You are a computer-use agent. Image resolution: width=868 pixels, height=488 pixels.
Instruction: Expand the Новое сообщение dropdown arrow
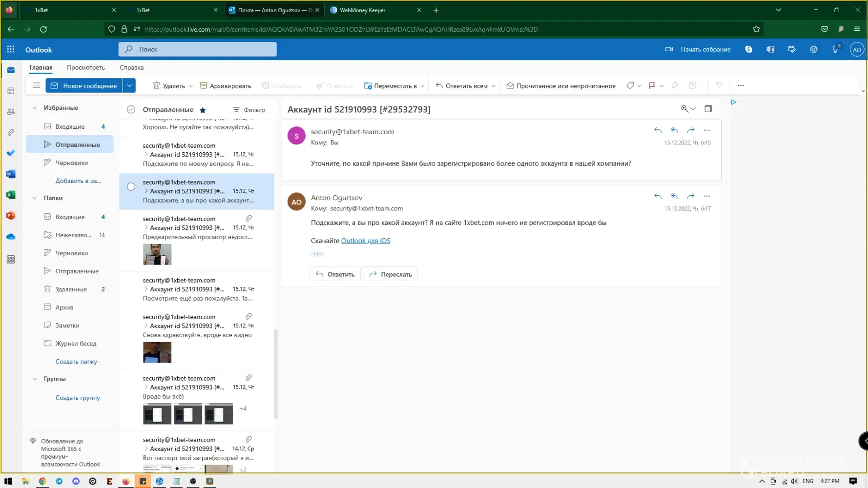tap(129, 85)
